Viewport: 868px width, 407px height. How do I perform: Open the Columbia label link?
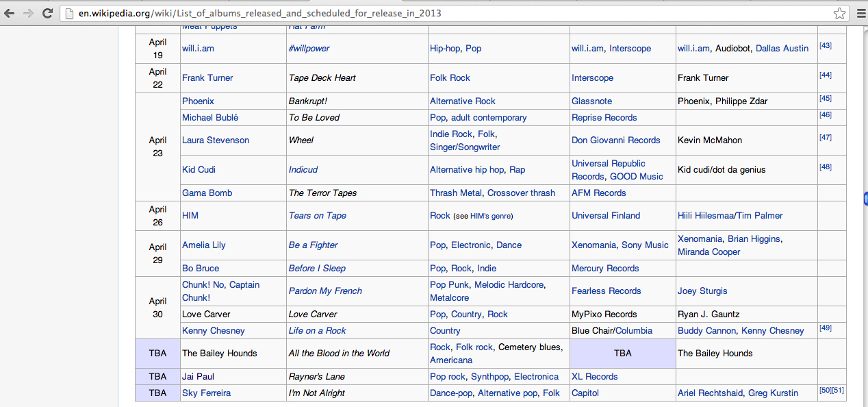(634, 331)
